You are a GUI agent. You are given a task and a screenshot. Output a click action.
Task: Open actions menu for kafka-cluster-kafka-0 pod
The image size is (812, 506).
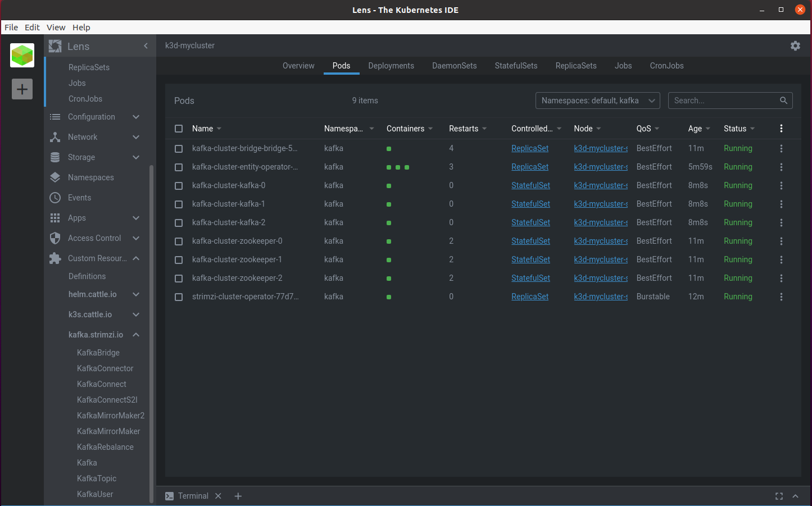pyautogui.click(x=781, y=185)
